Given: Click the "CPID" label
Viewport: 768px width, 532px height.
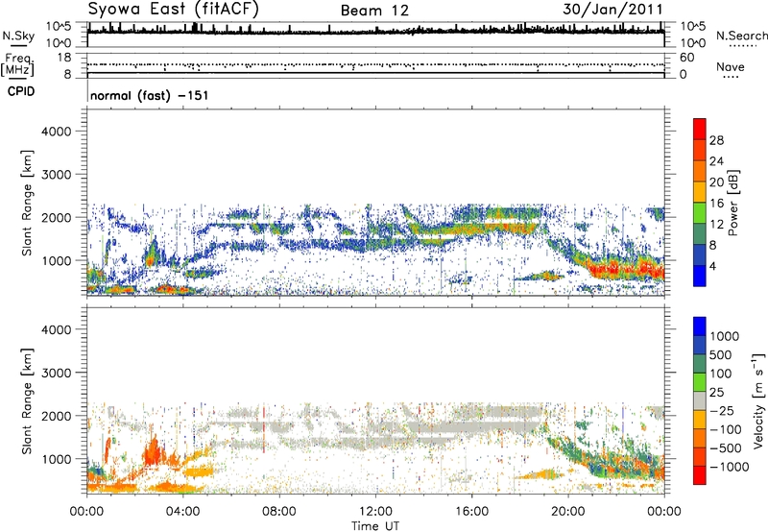Looking at the screenshot, I should point(21,91).
